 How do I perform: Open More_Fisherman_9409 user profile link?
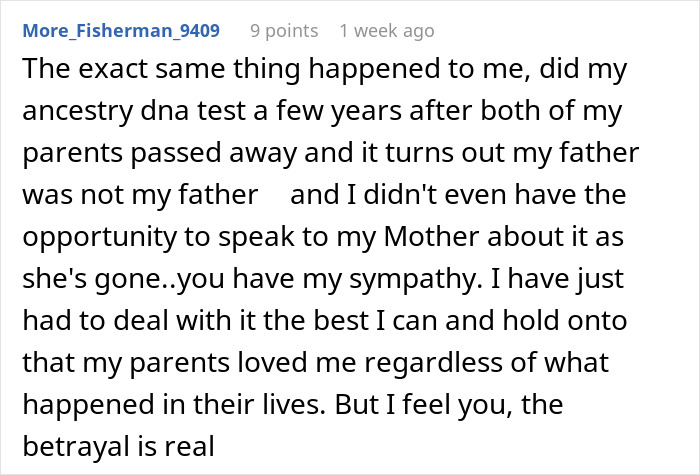119,30
